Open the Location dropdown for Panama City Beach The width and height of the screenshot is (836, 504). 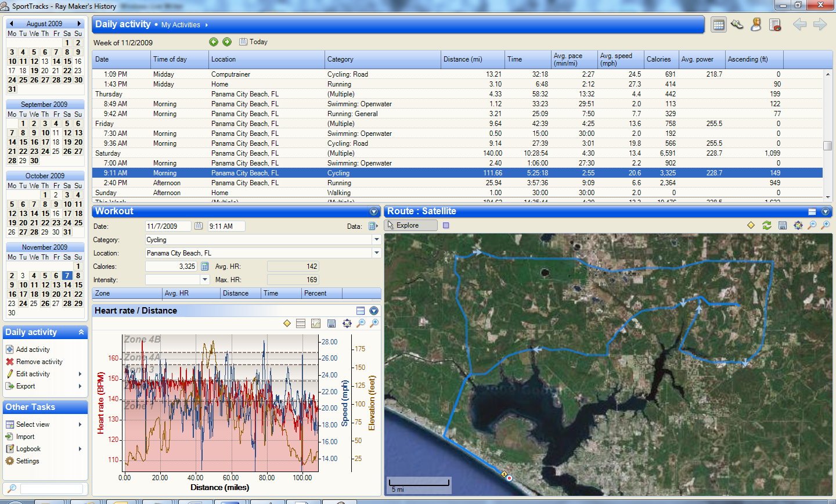tap(376, 253)
